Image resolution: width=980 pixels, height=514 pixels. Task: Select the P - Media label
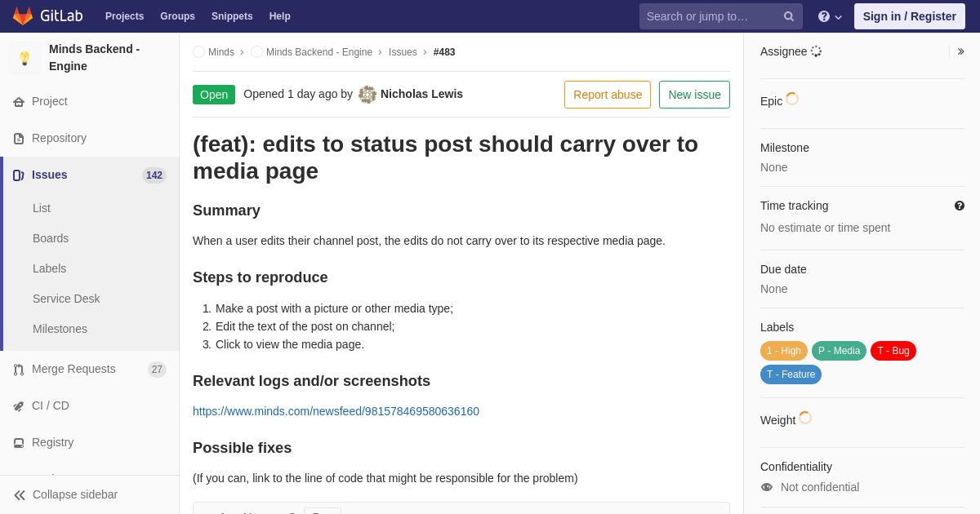(x=839, y=351)
